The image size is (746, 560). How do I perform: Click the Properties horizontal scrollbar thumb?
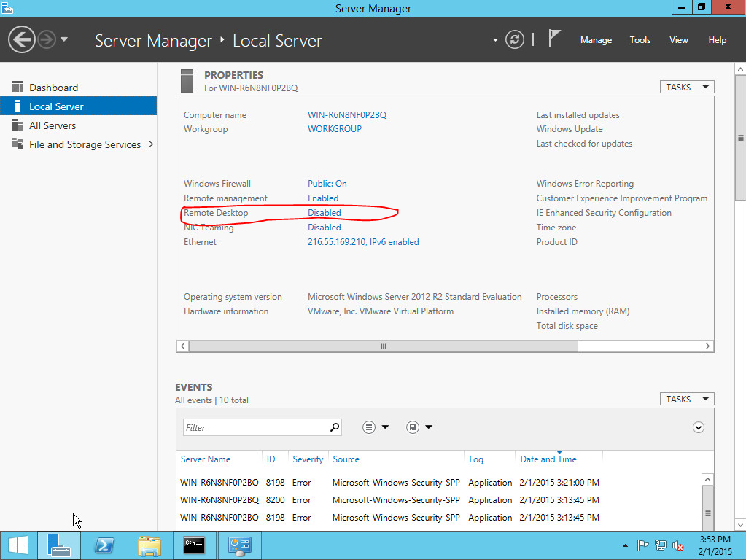(384, 346)
